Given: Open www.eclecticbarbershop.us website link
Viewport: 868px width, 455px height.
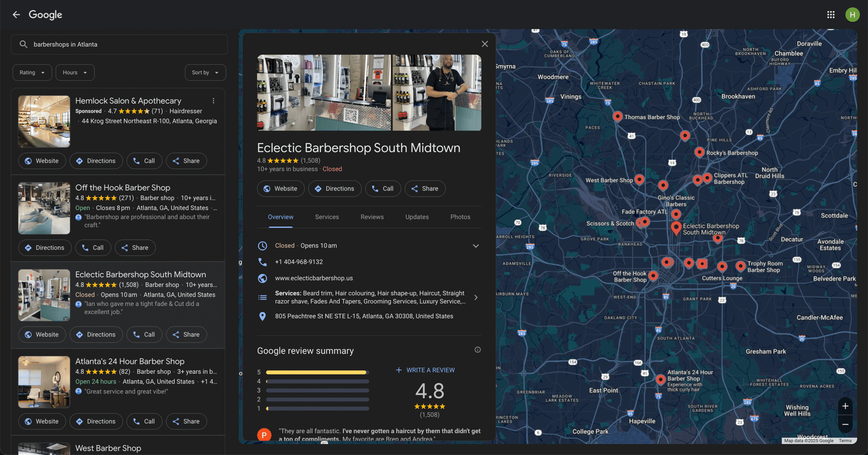Looking at the screenshot, I should 314,278.
